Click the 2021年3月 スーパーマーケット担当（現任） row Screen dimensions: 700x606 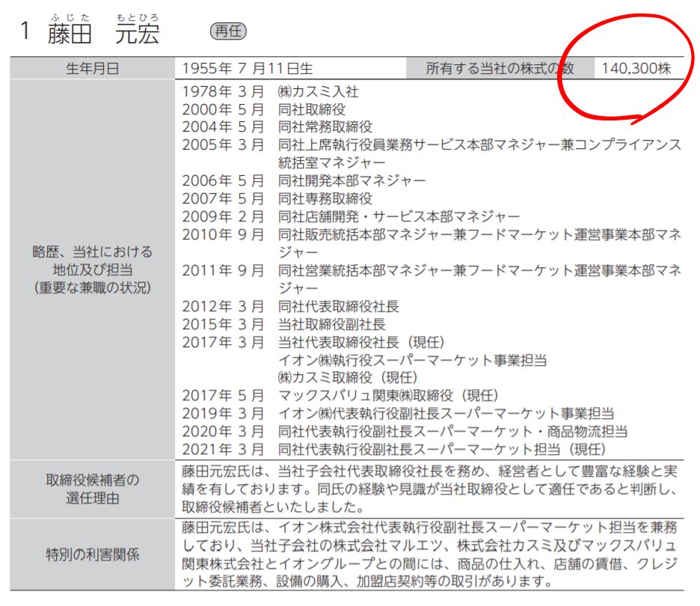393,449
